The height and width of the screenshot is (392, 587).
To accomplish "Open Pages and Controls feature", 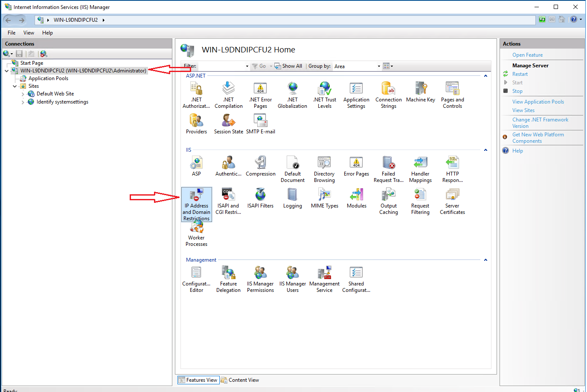I will (453, 95).
